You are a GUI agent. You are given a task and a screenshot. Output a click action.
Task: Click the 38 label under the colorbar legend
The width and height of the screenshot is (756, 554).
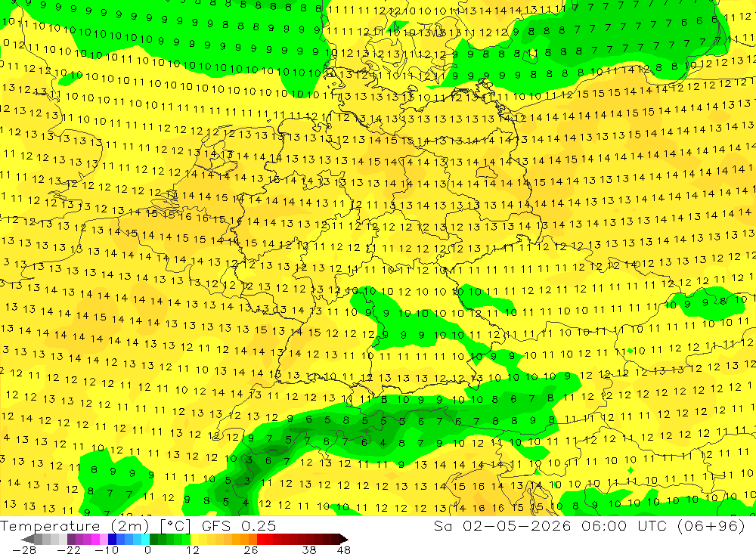pos(309,549)
